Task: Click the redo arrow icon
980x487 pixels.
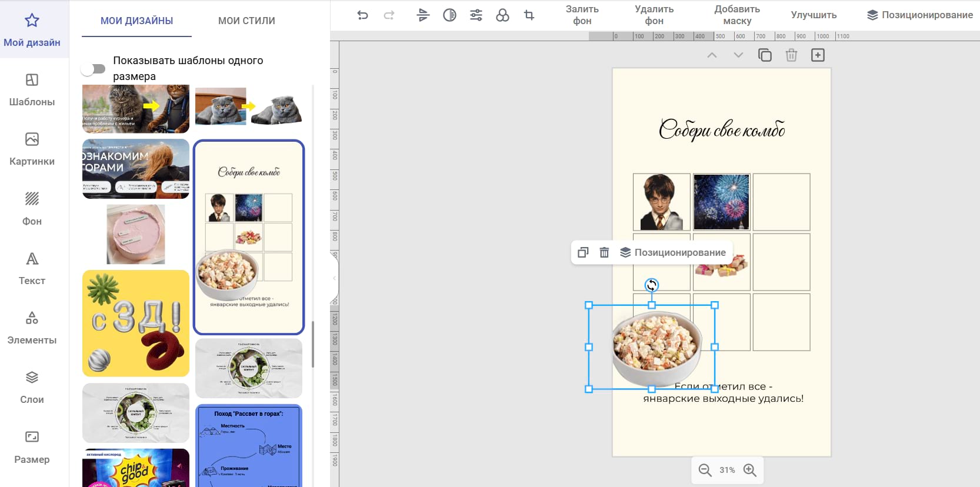Action: click(x=389, y=15)
